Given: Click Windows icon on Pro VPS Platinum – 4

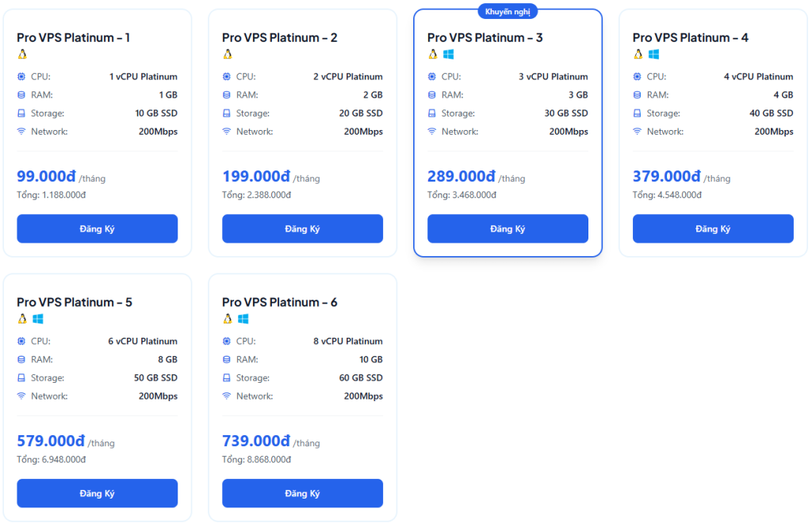Looking at the screenshot, I should point(653,55).
